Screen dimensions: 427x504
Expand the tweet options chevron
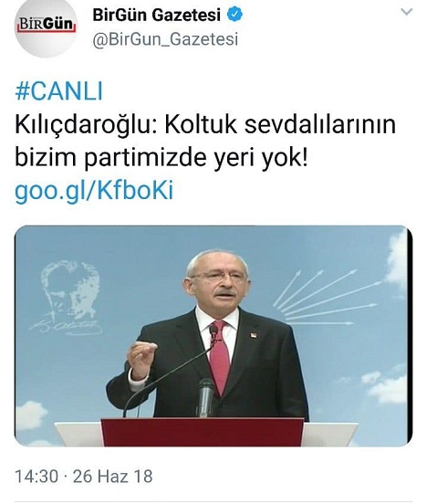tap(407, 12)
